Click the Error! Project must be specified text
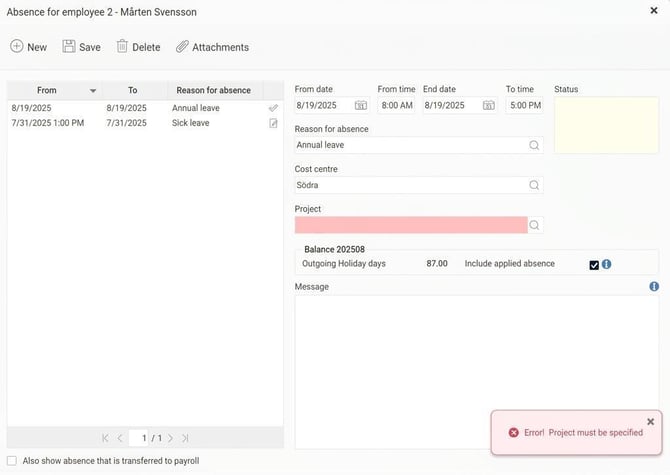Screen dimensions: 670x475 pyautogui.click(x=583, y=433)
